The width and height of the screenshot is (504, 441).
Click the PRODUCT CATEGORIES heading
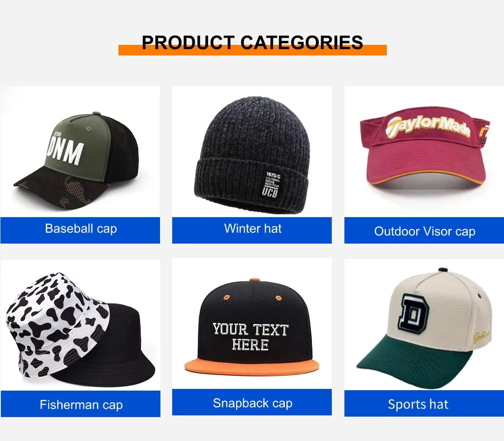[x=252, y=43]
